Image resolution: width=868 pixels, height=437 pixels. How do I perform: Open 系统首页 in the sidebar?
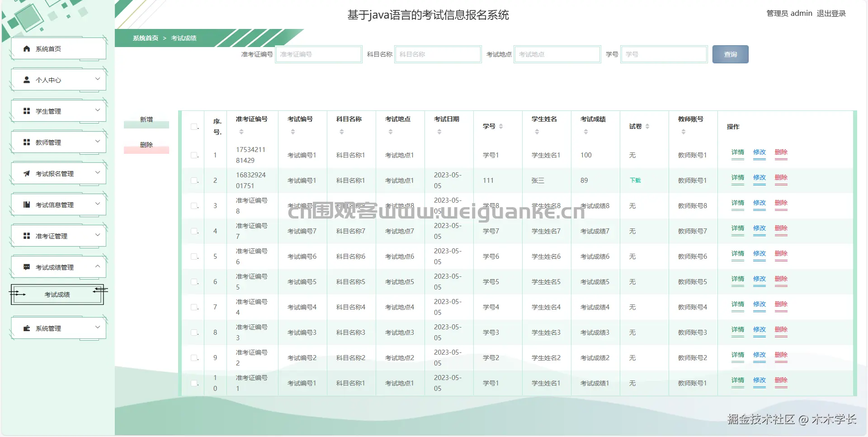tap(58, 48)
